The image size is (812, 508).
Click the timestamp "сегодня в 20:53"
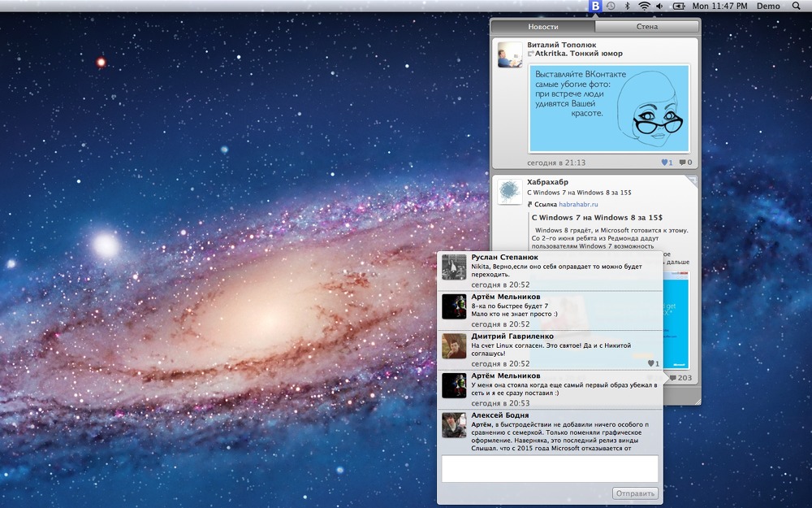click(x=500, y=403)
